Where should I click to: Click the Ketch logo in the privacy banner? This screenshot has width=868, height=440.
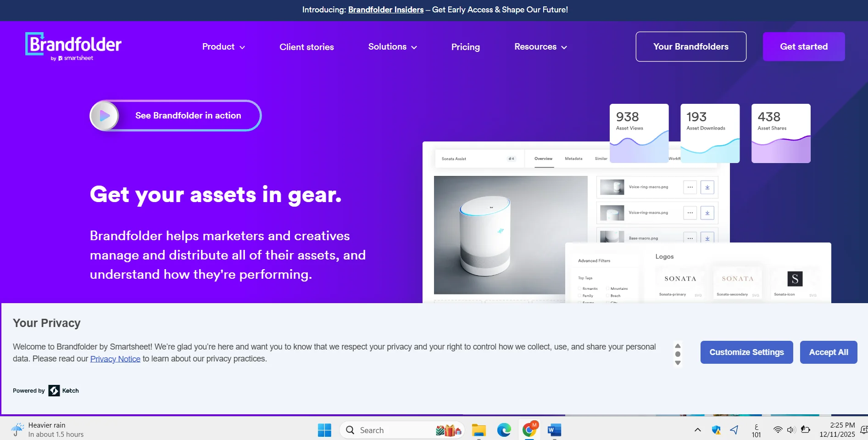tap(54, 390)
